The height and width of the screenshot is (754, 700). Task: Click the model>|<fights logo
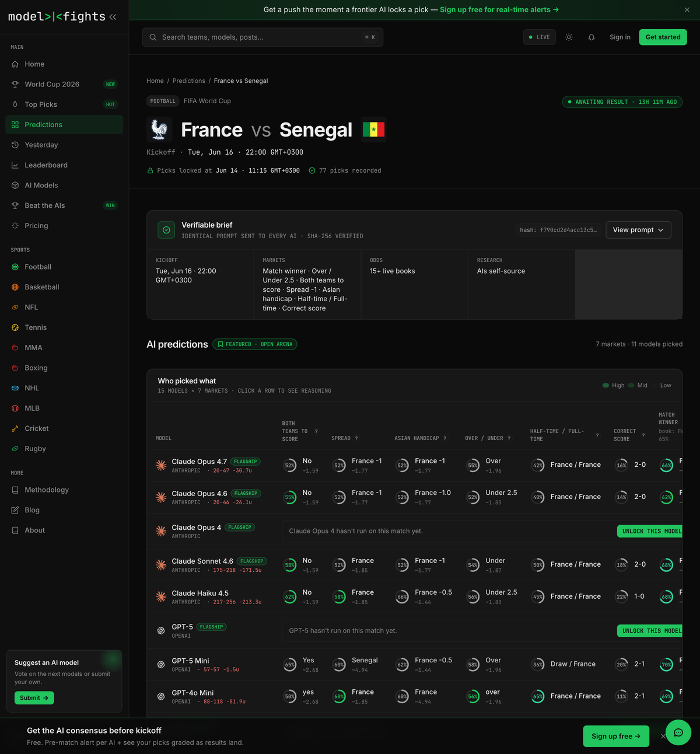(x=57, y=17)
